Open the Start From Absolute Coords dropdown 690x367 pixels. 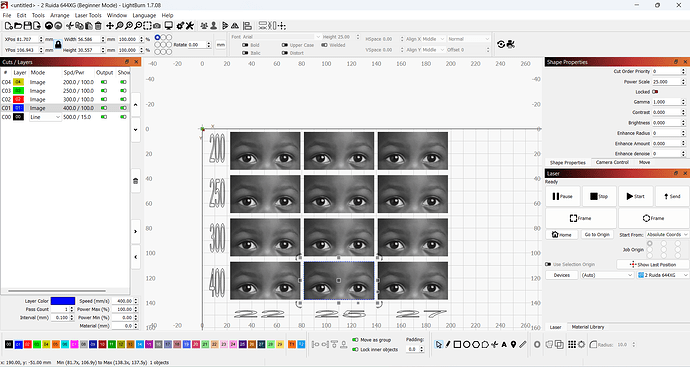[x=667, y=235]
